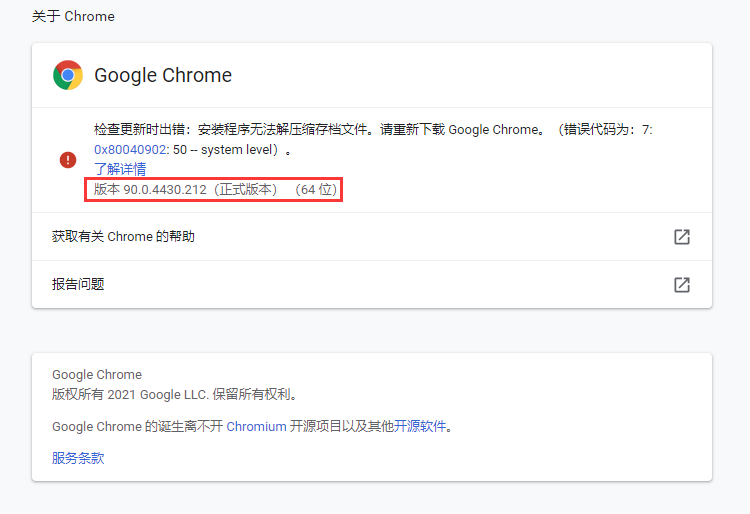750x514 pixels.
Task: Click the Google Chrome name above the copyright
Action: click(x=97, y=374)
